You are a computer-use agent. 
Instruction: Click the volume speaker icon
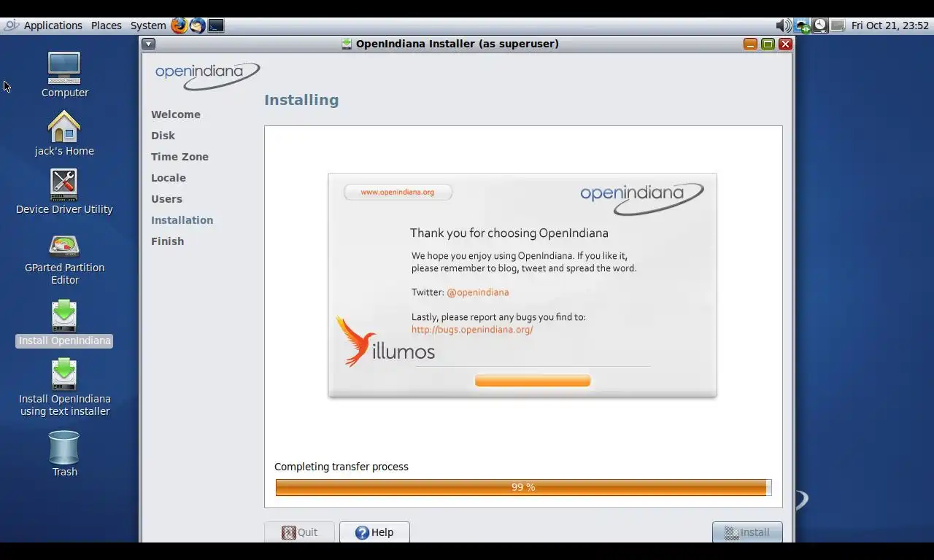[784, 26]
